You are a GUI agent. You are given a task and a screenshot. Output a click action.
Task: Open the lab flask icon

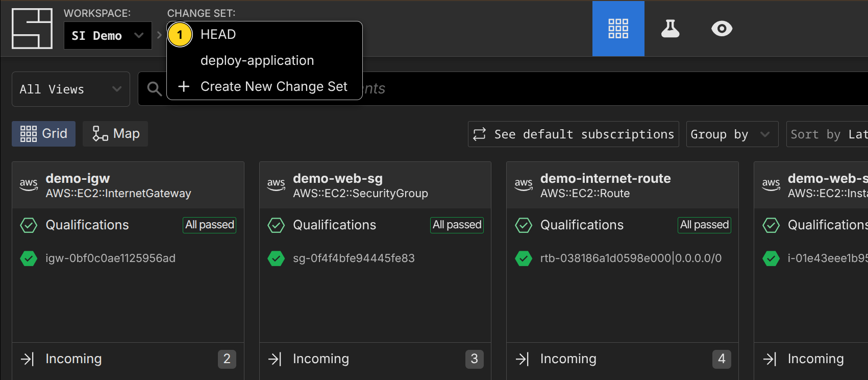click(670, 29)
